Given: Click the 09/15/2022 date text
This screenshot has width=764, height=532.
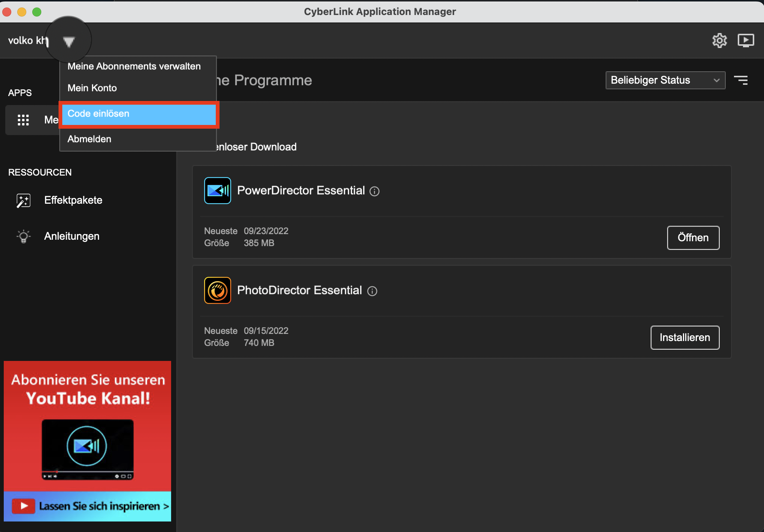Looking at the screenshot, I should (266, 331).
